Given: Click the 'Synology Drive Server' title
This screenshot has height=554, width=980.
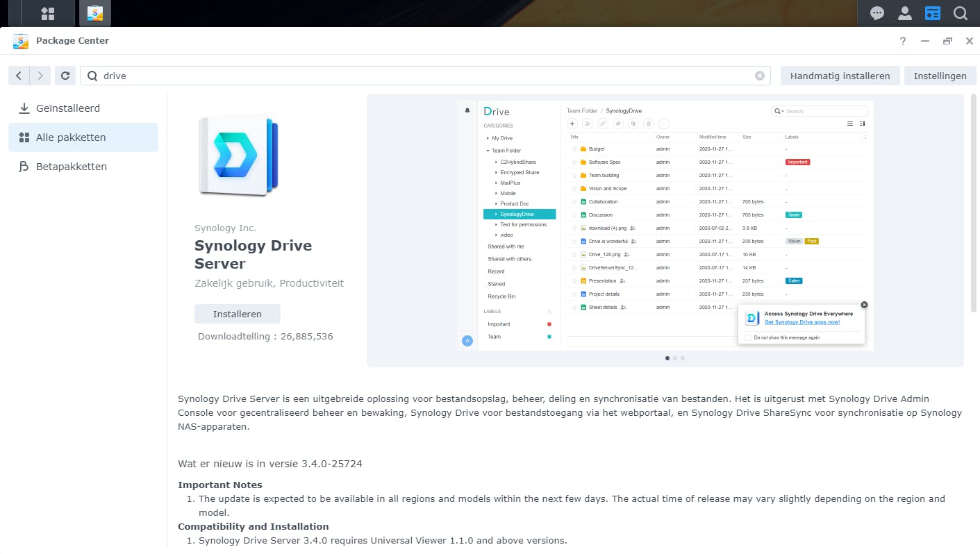Looking at the screenshot, I should click(253, 255).
